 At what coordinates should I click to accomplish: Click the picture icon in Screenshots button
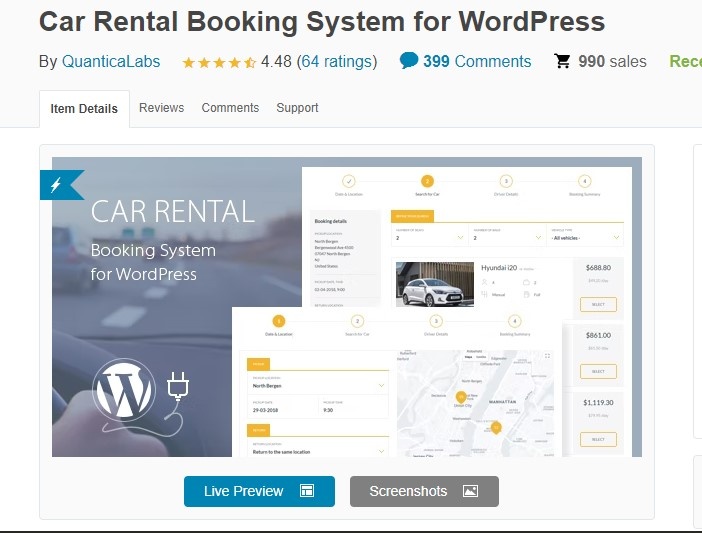coord(470,491)
